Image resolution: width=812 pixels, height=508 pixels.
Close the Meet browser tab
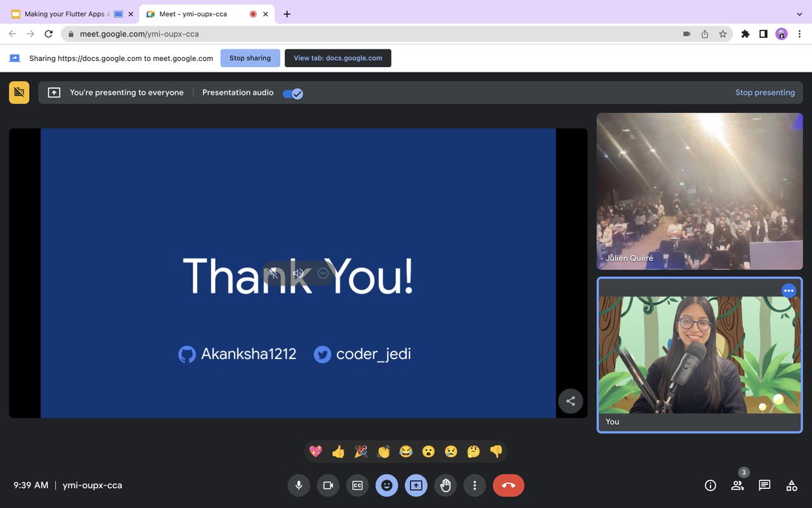tap(265, 14)
